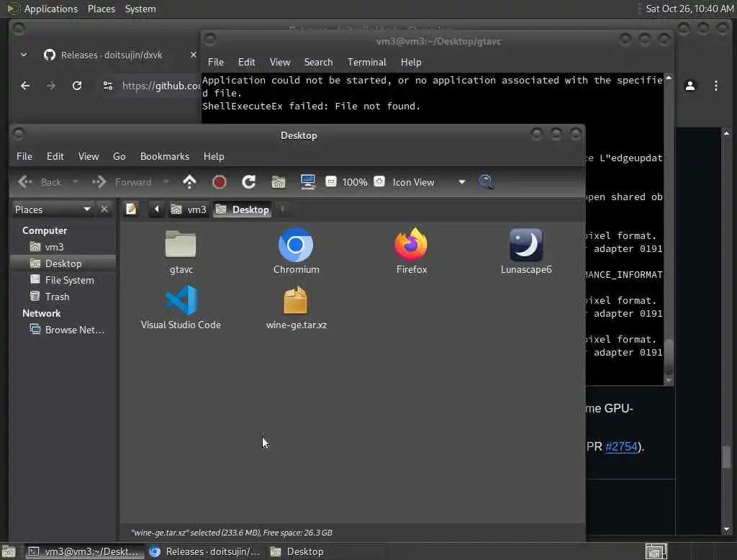
Task: Open Home folder via toolbar icon
Action: click(279, 182)
